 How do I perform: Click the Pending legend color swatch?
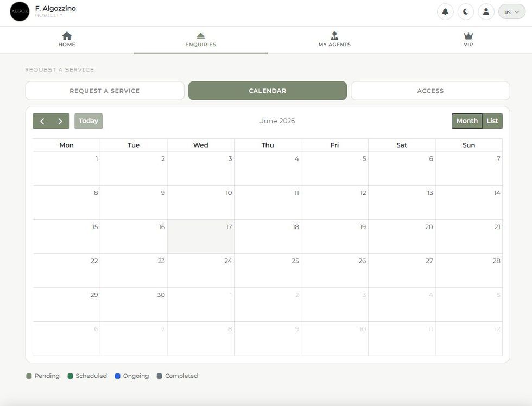point(29,376)
